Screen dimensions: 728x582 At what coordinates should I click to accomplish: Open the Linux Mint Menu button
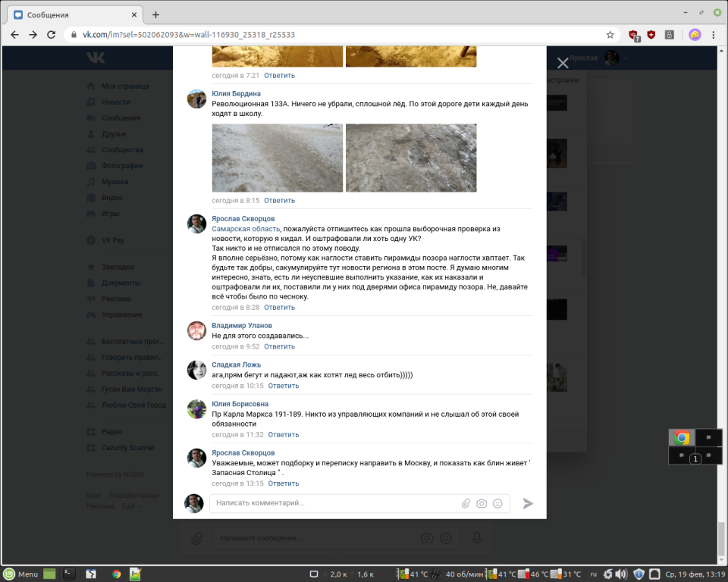point(21,574)
